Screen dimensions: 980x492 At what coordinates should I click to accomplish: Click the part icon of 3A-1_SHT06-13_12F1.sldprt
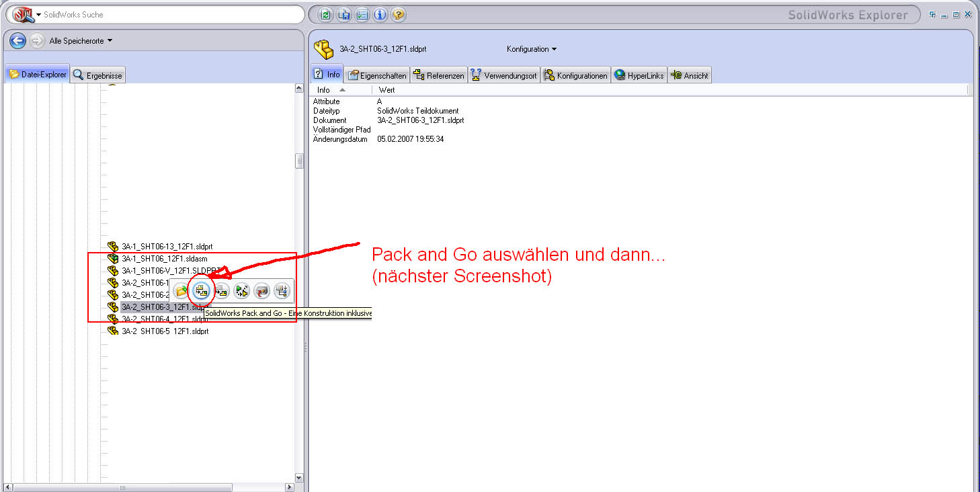113,246
